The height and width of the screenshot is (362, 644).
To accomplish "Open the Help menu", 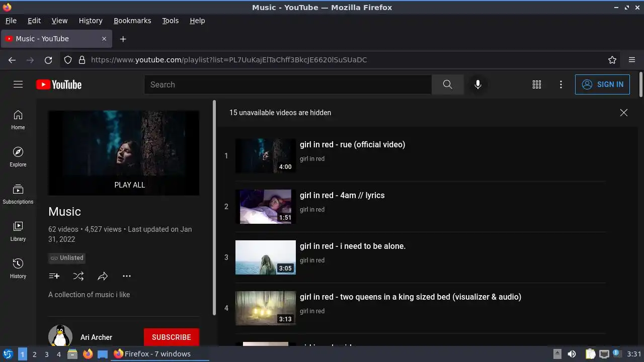I will point(197,21).
